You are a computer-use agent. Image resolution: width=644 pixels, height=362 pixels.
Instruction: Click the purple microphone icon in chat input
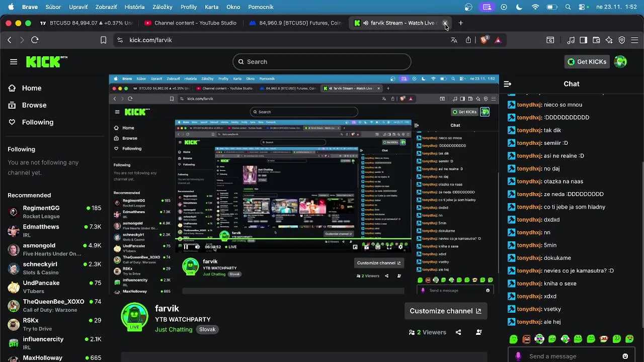click(x=518, y=356)
